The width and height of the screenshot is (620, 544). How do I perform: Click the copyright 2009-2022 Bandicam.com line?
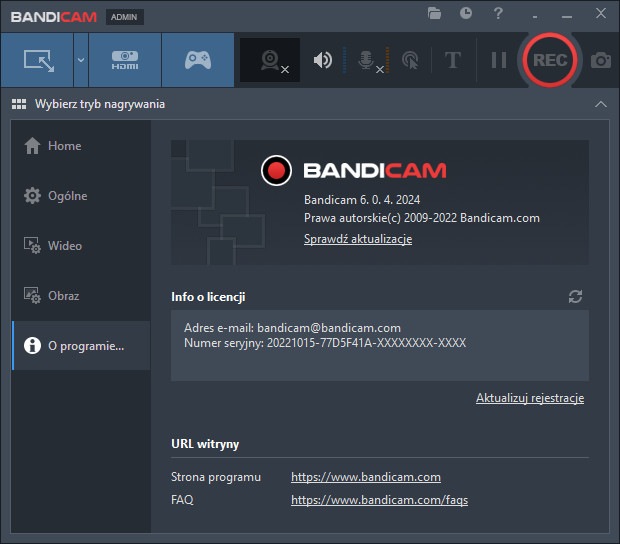click(422, 218)
